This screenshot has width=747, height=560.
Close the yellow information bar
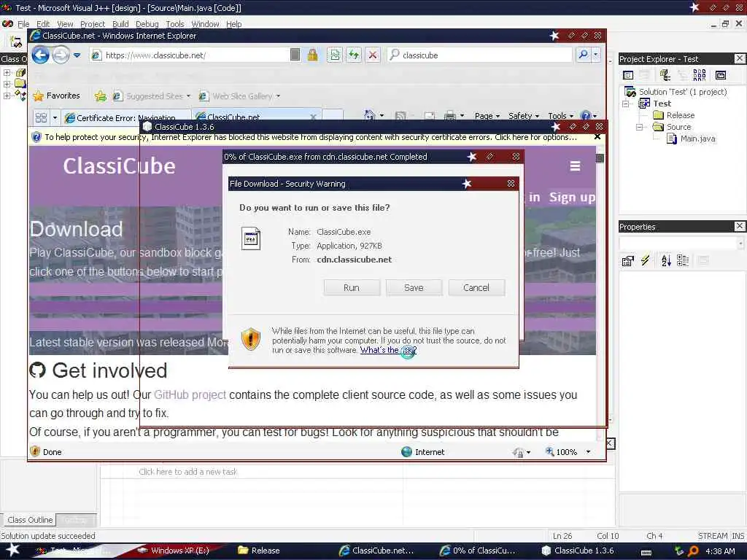pos(597,137)
